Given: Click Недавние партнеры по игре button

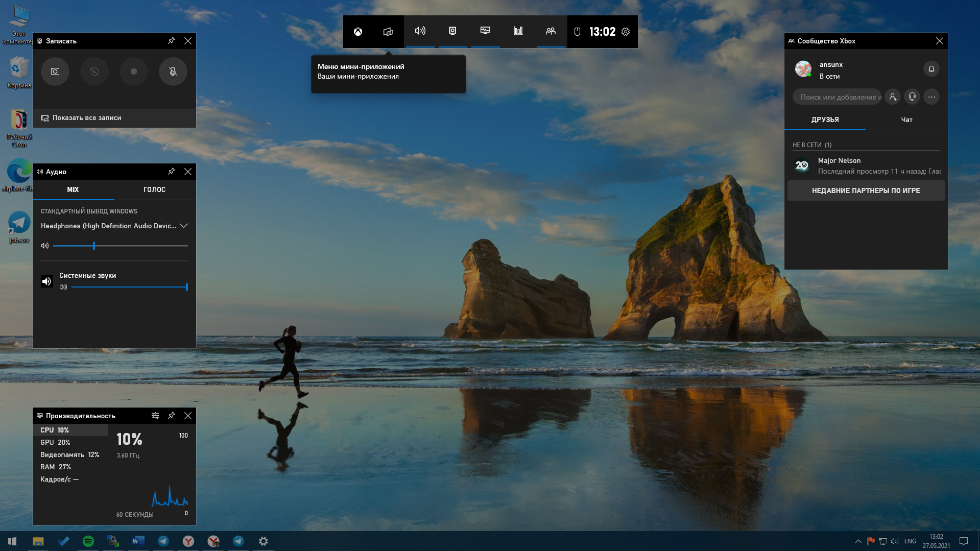Looking at the screenshot, I should point(866,190).
